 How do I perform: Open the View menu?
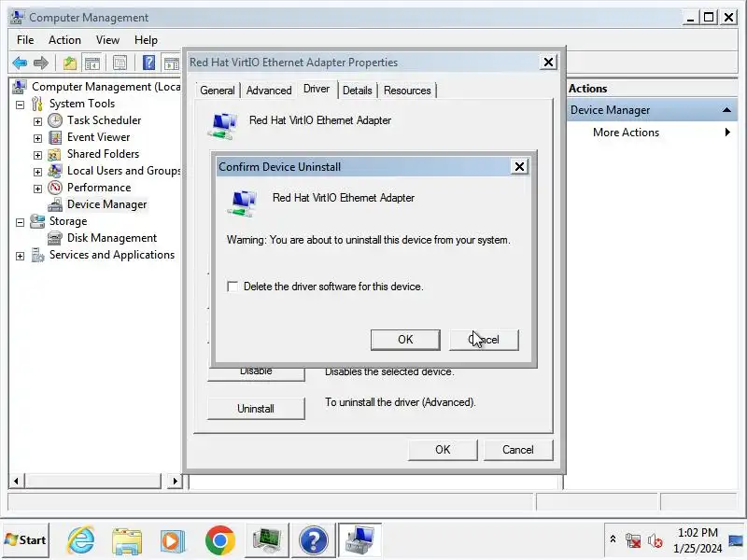[107, 40]
